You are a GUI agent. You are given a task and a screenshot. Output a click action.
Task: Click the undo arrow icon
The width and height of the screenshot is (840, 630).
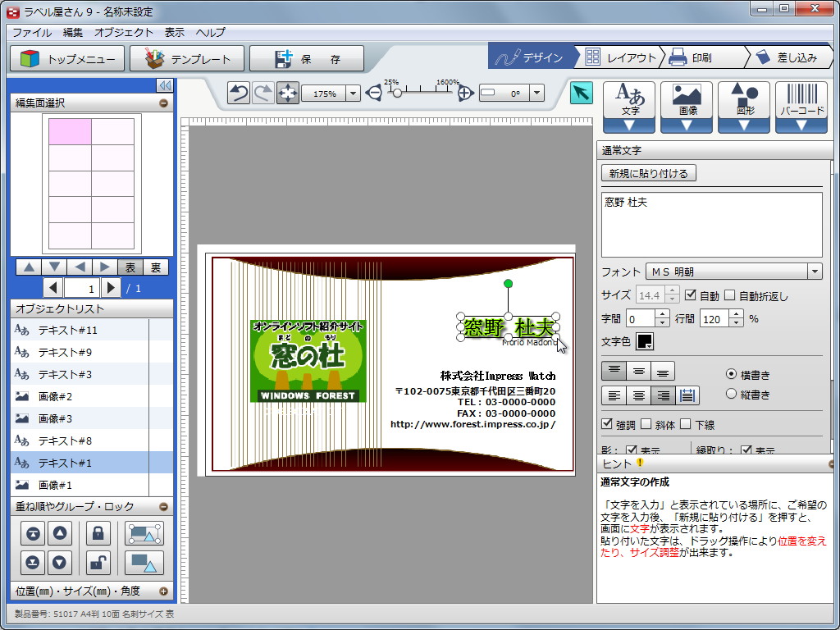click(x=239, y=94)
